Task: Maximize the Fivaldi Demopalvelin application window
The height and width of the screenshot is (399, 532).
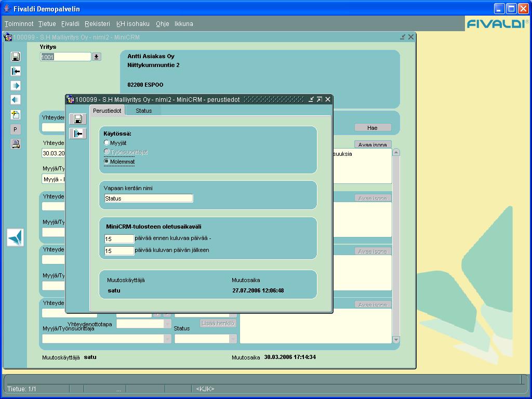Action: point(511,8)
